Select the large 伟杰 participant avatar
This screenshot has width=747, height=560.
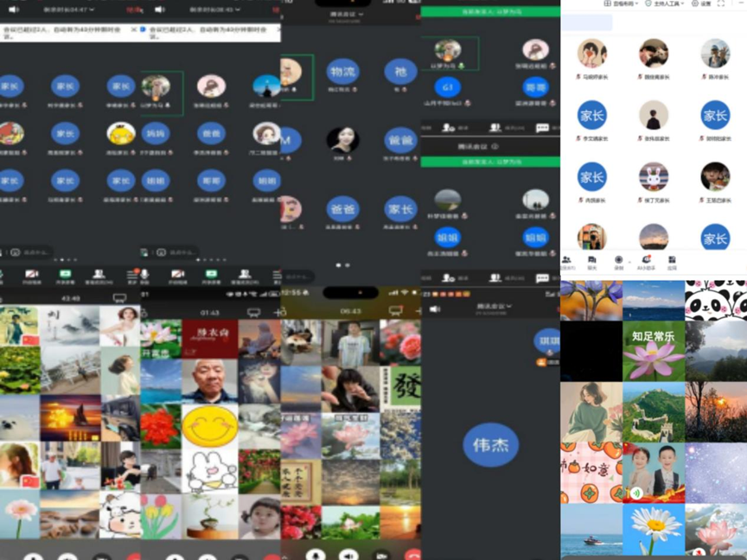pyautogui.click(x=490, y=445)
